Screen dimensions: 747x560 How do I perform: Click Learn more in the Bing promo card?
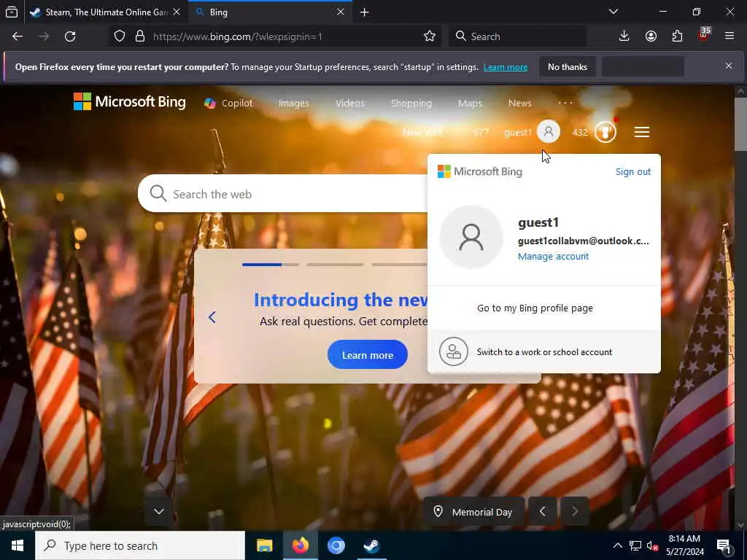pos(368,355)
